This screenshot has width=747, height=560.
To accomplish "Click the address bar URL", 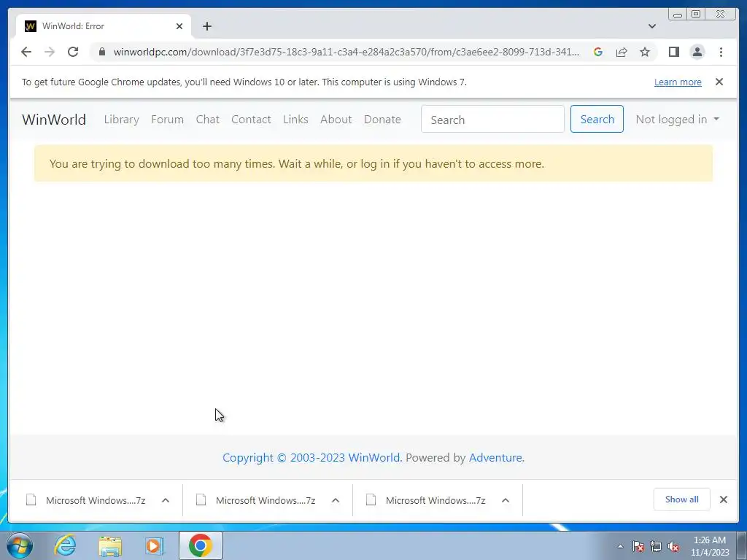I will tap(346, 52).
